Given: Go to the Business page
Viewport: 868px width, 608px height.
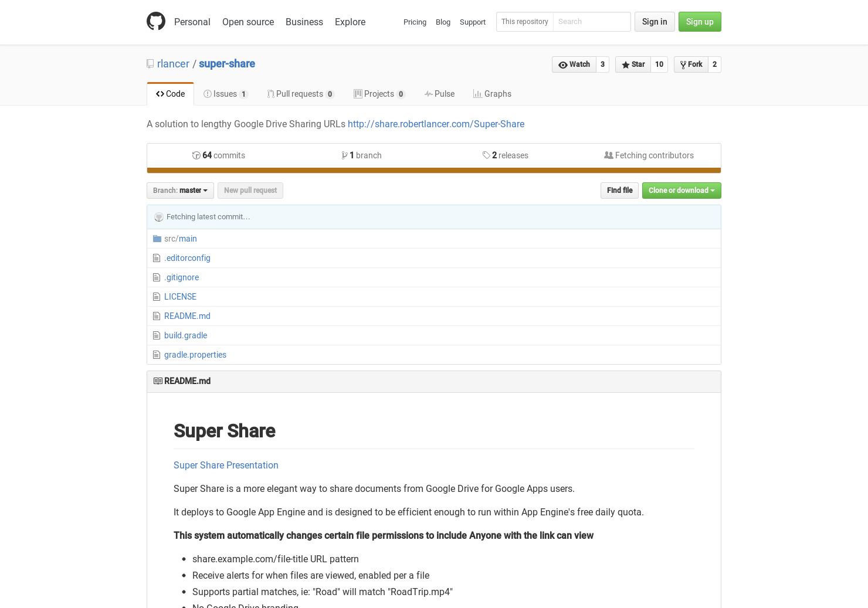Looking at the screenshot, I should click(304, 22).
